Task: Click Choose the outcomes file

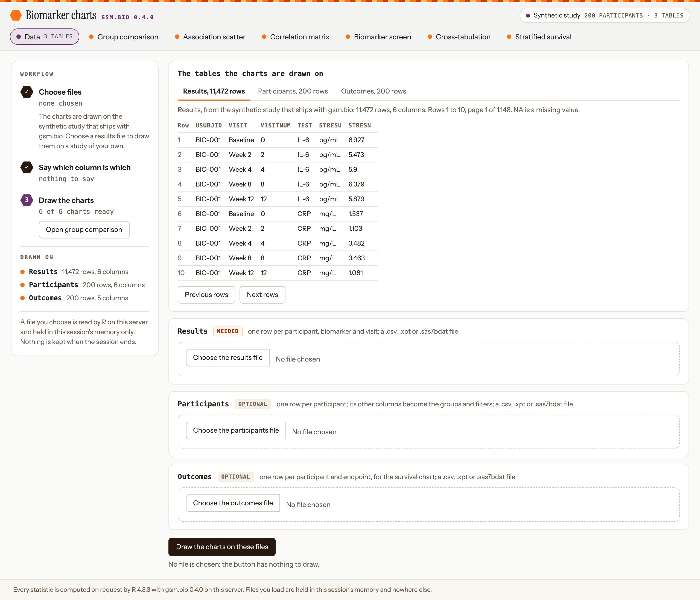Action: point(233,503)
